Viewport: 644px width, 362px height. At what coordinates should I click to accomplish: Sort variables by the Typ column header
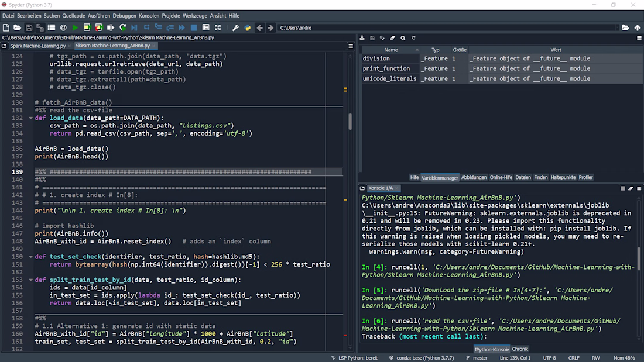(x=436, y=50)
